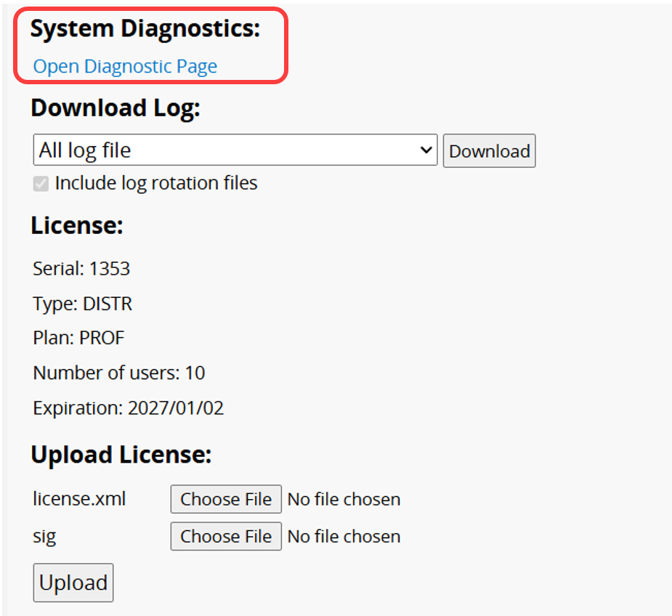Image resolution: width=672 pixels, height=616 pixels.
Task: Expand the All log file dropdown
Action: [235, 150]
